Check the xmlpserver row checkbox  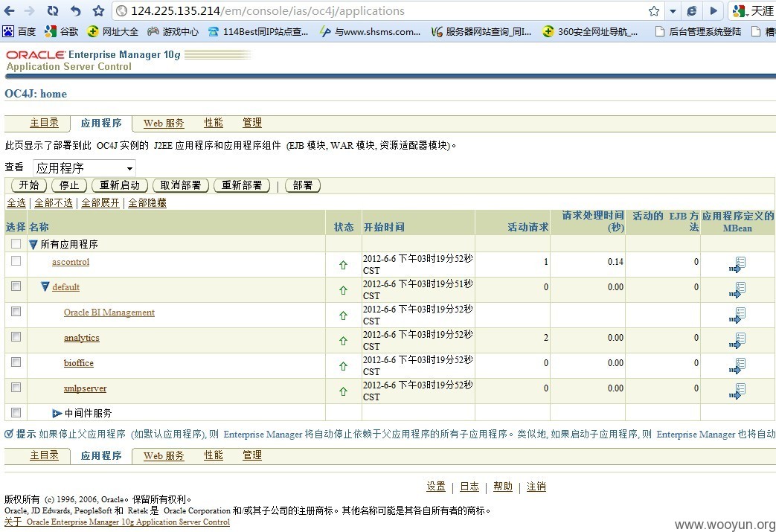16,387
